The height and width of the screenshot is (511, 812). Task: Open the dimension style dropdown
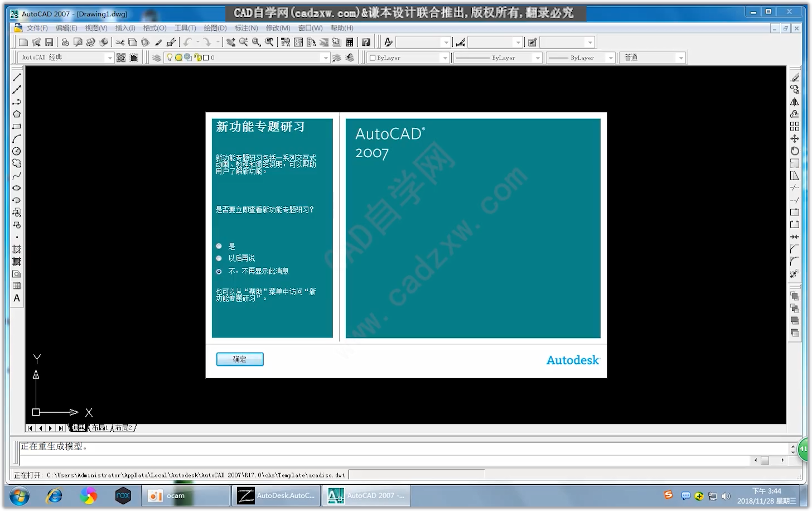point(518,42)
